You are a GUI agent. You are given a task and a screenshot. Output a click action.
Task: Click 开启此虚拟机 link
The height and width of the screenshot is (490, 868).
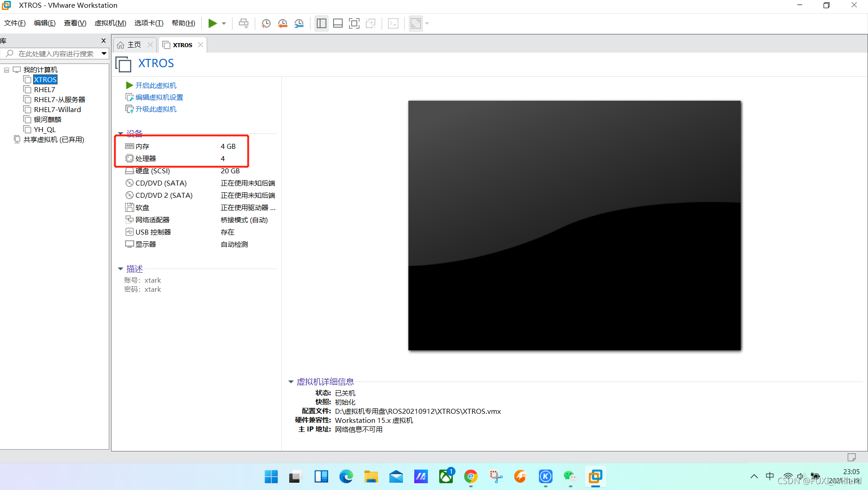[x=156, y=85]
